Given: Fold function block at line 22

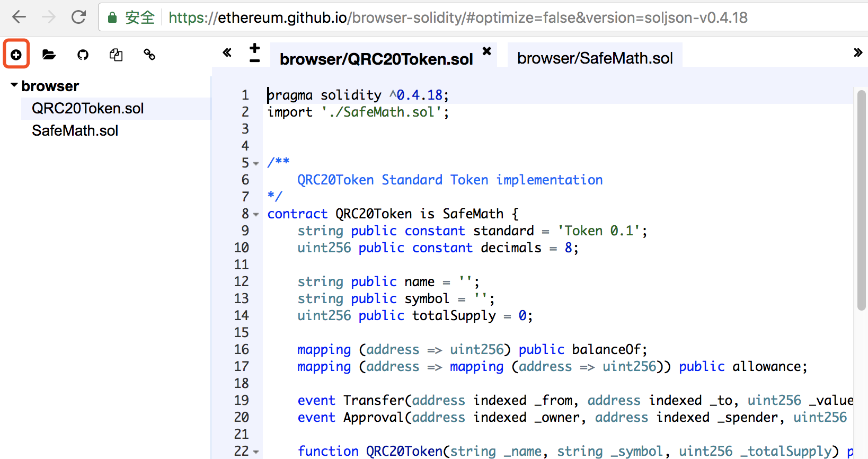Looking at the screenshot, I should pos(256,452).
